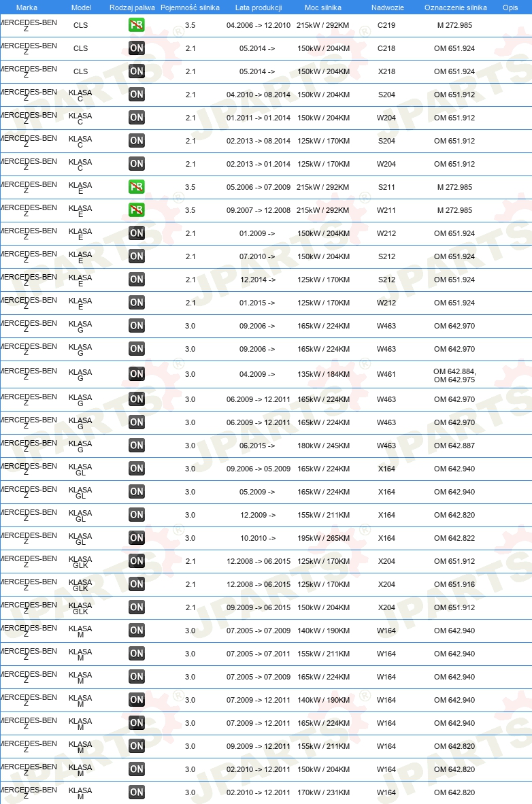Image resolution: width=532 pixels, height=804 pixels.
Task: Click production years 09.2009 -> 06.2015
Action: tap(259, 607)
